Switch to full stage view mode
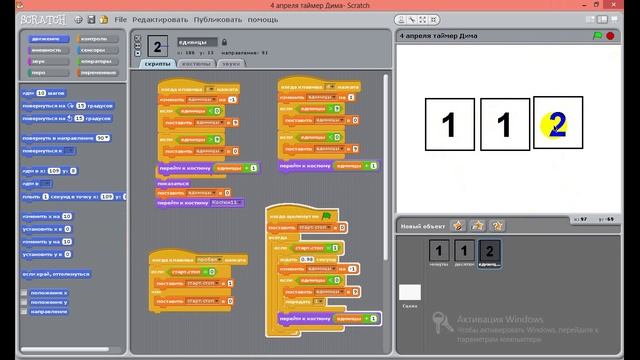This screenshot has height=360, width=640. (602, 20)
